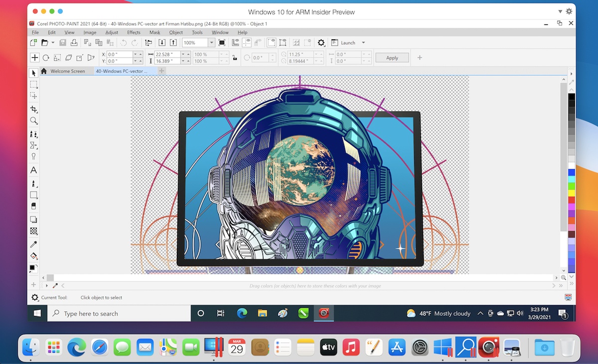Screen dimensions: 598x364
Task: Open the zoom level 100% dropdown
Action: (x=211, y=43)
